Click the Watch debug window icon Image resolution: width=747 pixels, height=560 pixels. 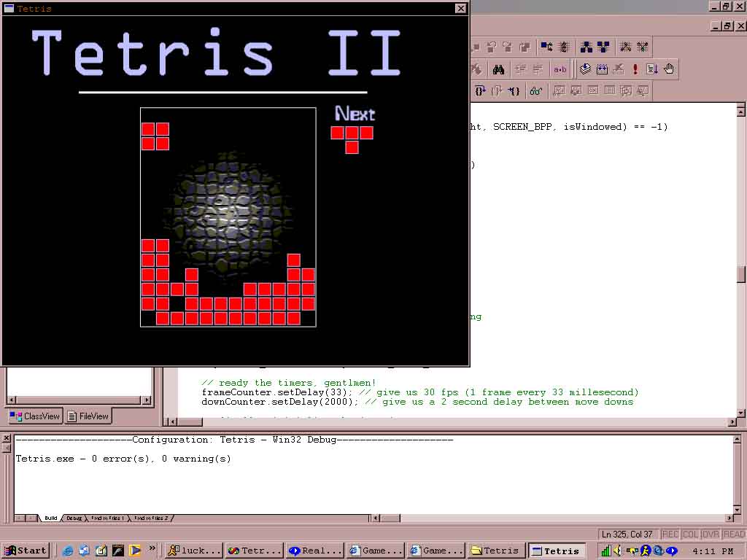[x=560, y=90]
